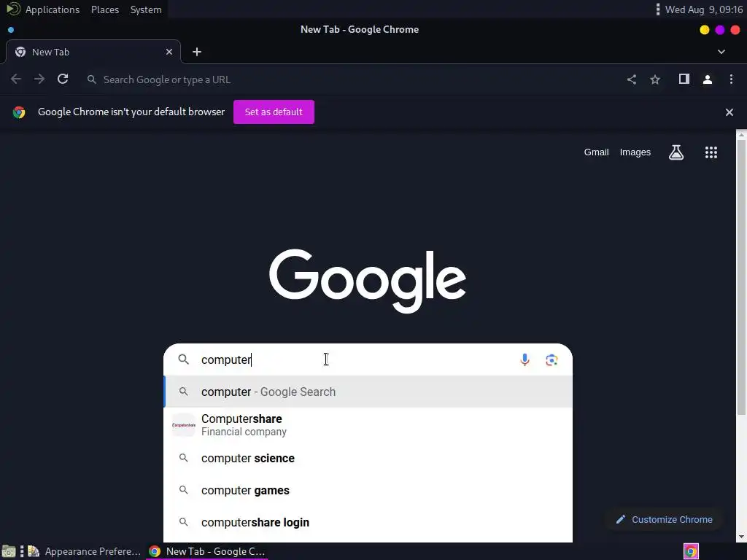Click the Computershare logo thumbnail
This screenshot has width=747, height=560.
[x=183, y=425]
